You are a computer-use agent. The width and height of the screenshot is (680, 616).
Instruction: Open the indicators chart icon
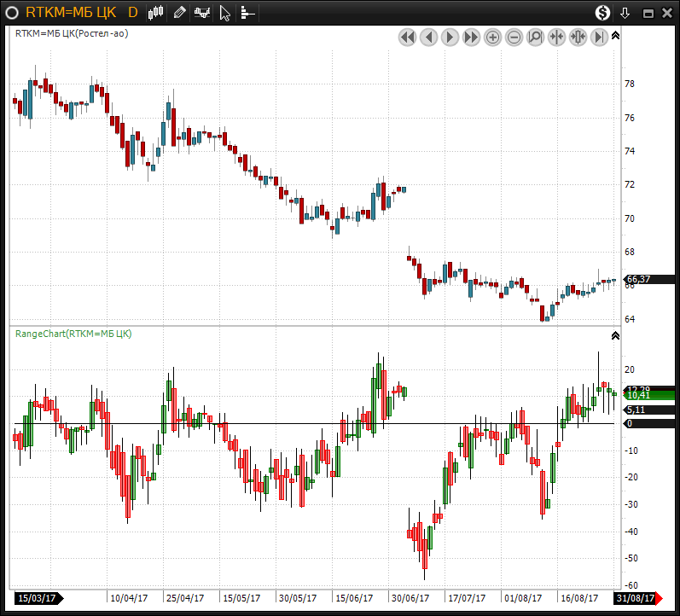(x=202, y=13)
